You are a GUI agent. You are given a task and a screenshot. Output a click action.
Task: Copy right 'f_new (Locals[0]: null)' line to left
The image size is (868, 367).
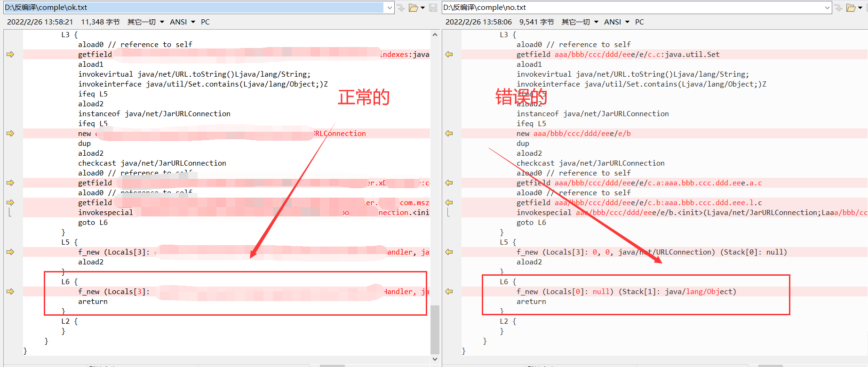click(449, 292)
